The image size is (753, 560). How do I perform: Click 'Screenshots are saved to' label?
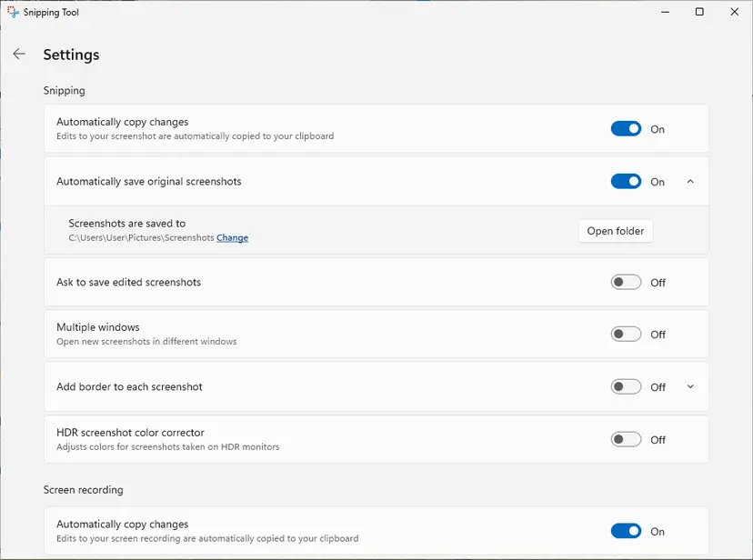point(126,223)
